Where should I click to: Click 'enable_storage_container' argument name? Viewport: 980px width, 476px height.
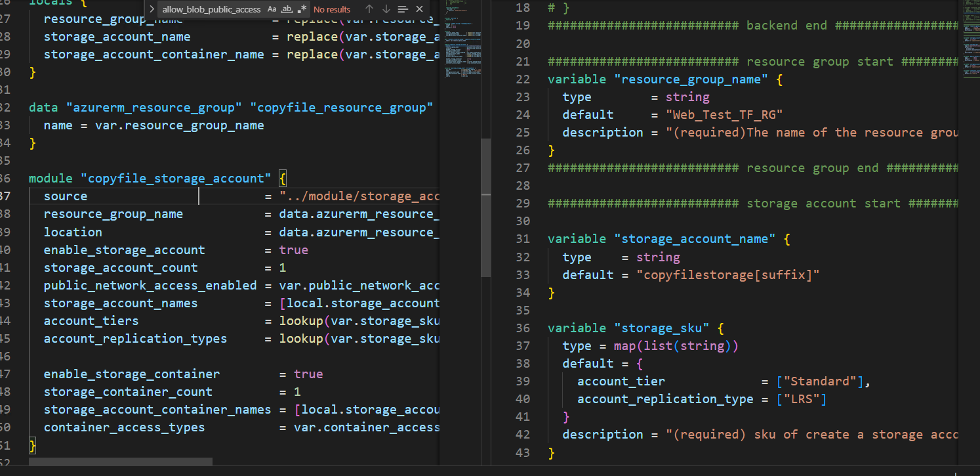[132, 374]
